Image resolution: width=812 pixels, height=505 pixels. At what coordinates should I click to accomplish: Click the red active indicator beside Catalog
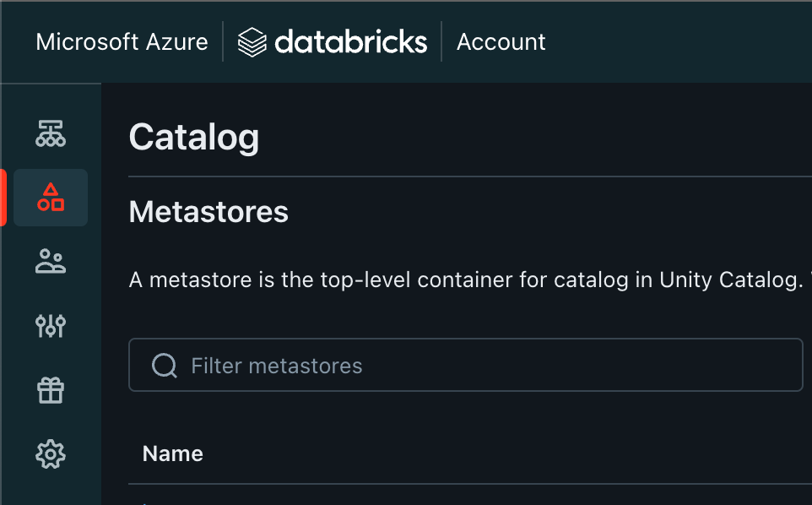point(3,198)
